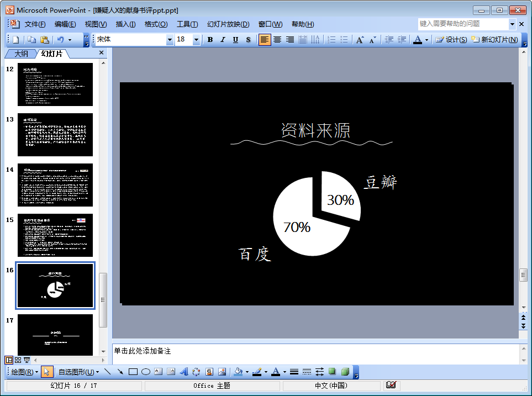Click the Paste clipboard icon
Viewport: 532px width, 396px height.
(44, 40)
